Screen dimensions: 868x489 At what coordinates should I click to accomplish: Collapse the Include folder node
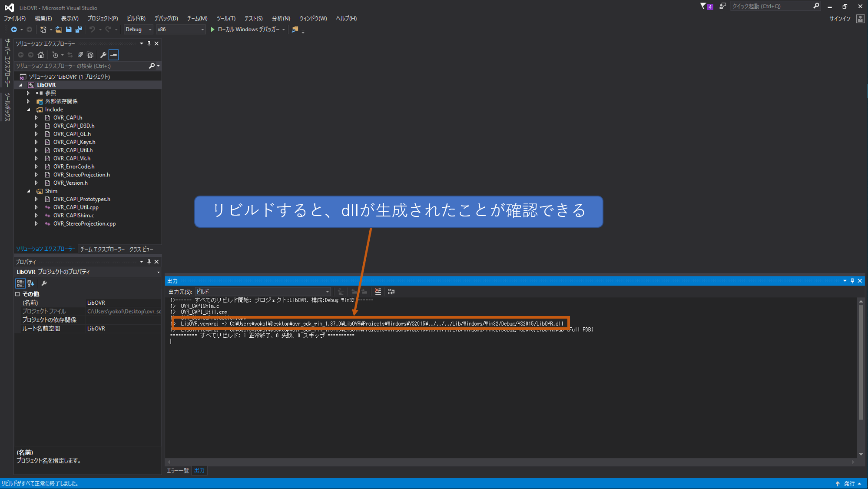click(29, 110)
